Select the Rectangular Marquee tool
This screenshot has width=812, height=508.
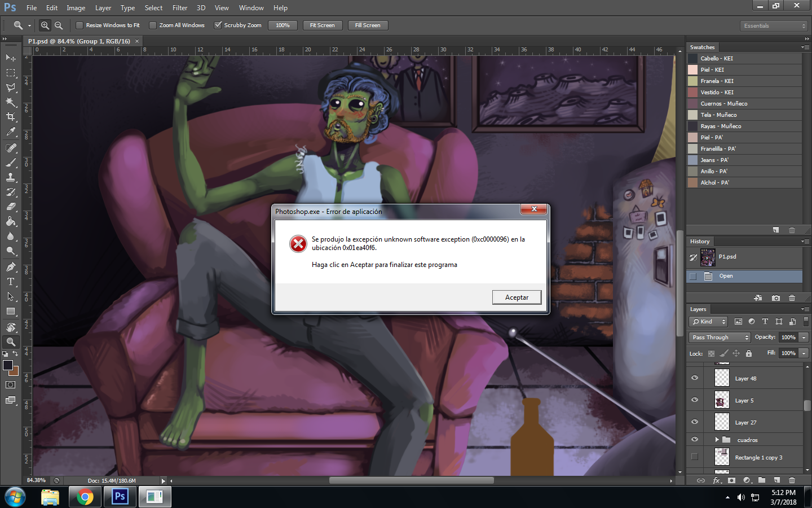(x=11, y=72)
